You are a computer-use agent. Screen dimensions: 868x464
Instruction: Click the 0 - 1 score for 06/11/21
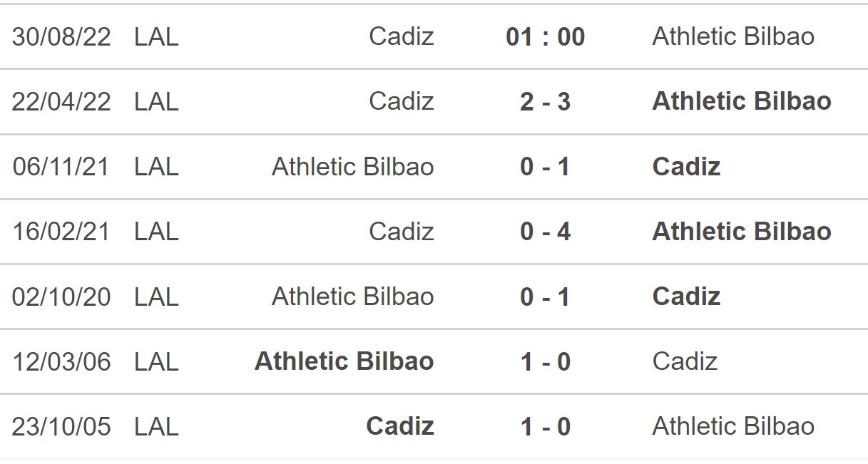(x=545, y=167)
